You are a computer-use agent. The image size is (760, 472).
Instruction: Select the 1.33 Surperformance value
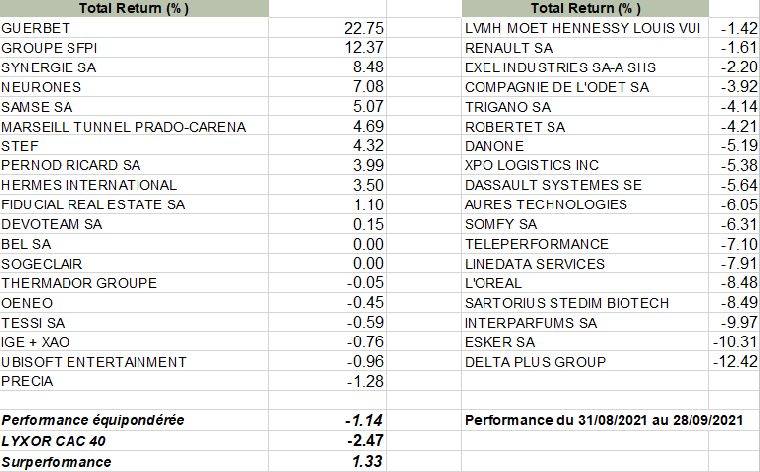(x=367, y=461)
